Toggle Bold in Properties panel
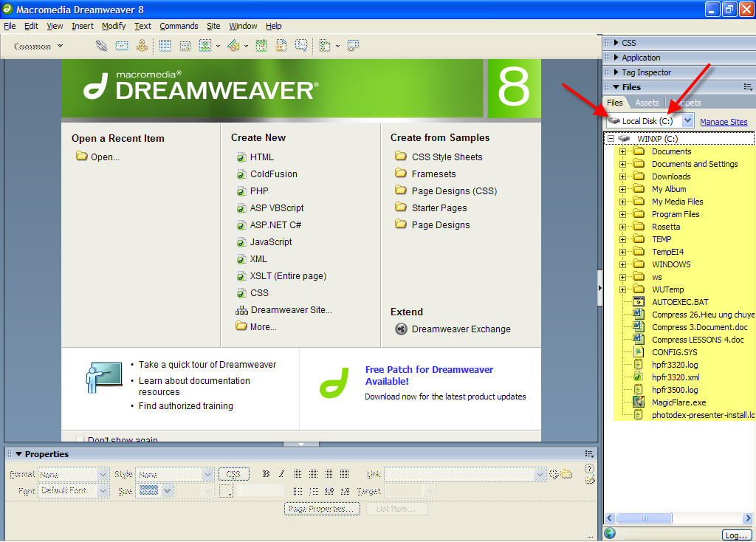Screen dimensions: 756x542 coord(266,474)
